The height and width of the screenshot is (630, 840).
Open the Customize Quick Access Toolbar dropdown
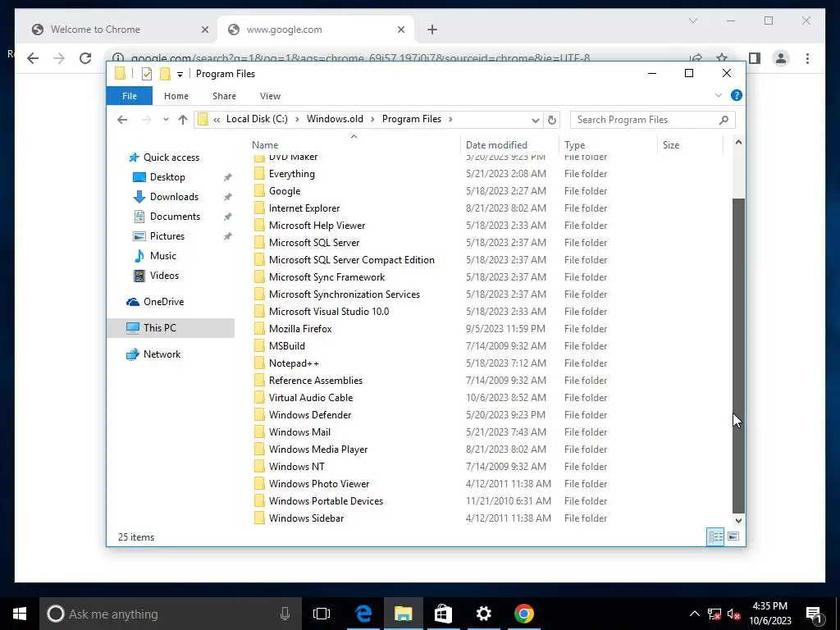coord(180,75)
